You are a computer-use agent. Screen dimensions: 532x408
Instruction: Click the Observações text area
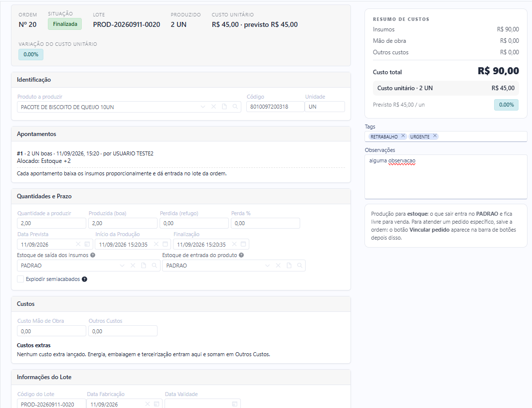pyautogui.click(x=446, y=177)
